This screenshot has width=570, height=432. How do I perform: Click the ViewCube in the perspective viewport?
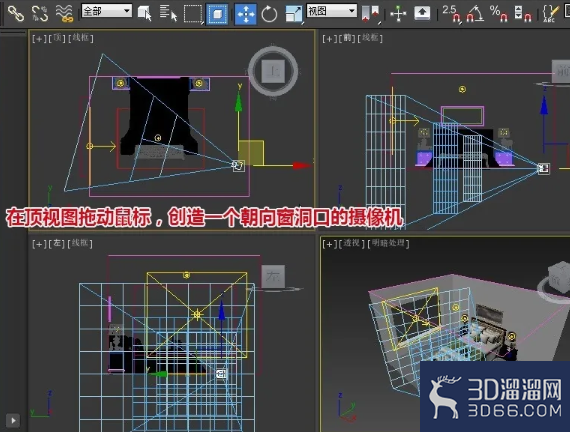tap(559, 278)
